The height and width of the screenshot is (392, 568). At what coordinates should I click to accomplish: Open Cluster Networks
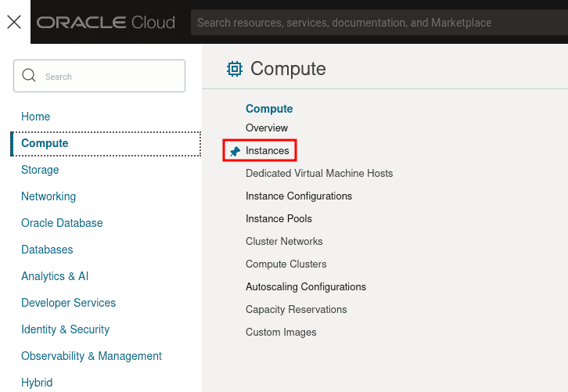[284, 241]
